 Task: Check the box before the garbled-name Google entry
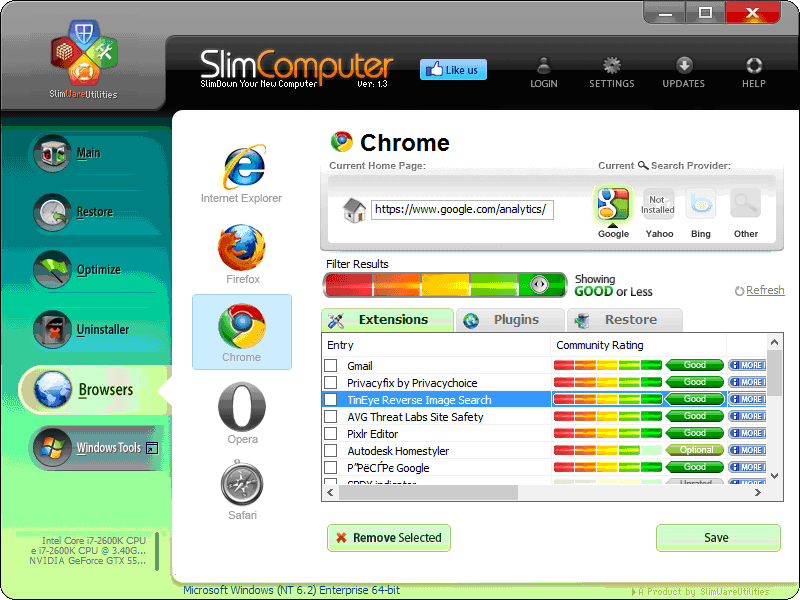[x=331, y=467]
